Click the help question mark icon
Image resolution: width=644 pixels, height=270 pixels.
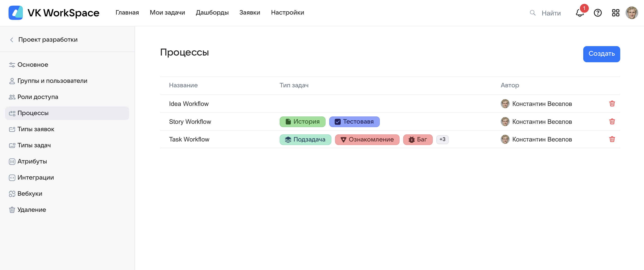click(x=598, y=13)
